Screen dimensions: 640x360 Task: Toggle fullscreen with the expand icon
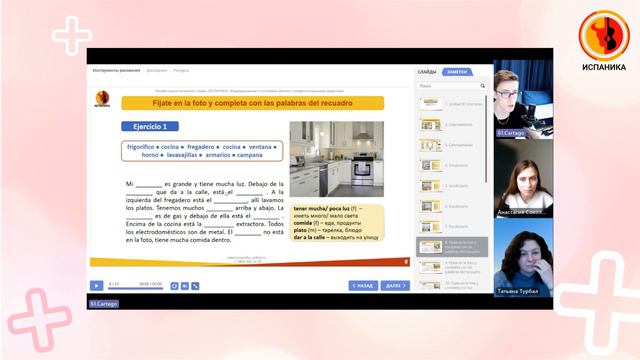point(196,286)
